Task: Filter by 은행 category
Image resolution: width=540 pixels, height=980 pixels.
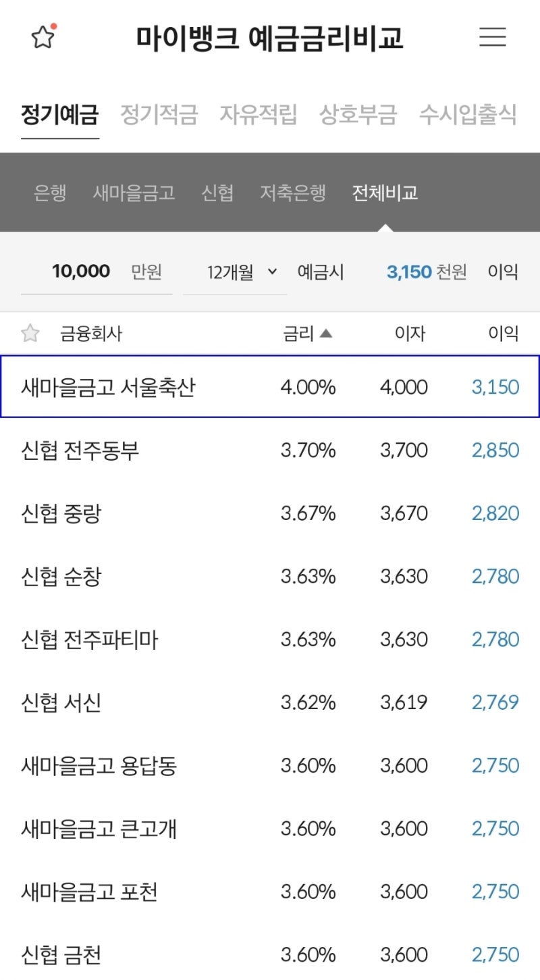Action: click(50, 193)
